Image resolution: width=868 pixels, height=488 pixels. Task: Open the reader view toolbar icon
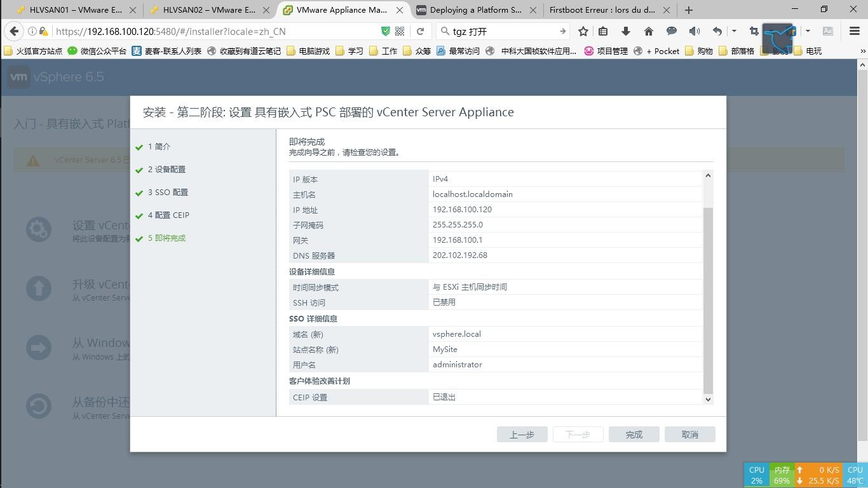tap(828, 31)
